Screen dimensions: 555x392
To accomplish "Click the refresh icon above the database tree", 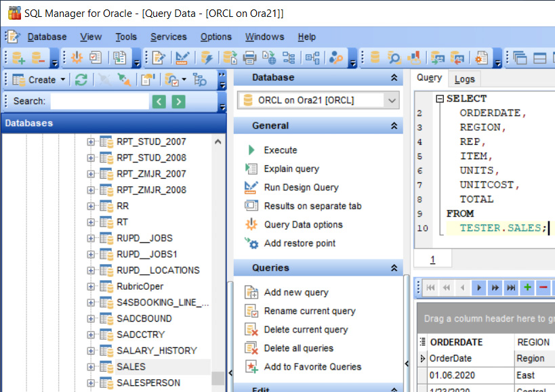I will coord(81,79).
